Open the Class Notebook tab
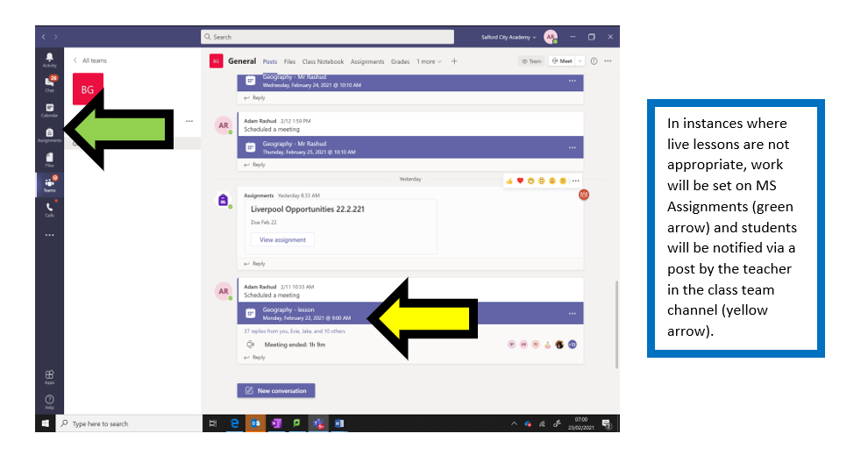 point(323,61)
